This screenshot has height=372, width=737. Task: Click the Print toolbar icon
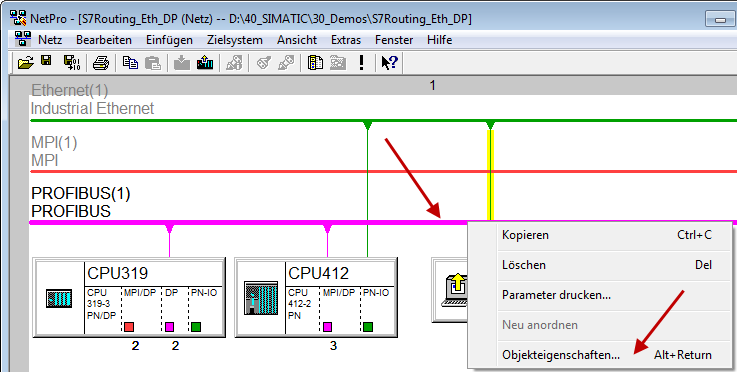point(101,63)
